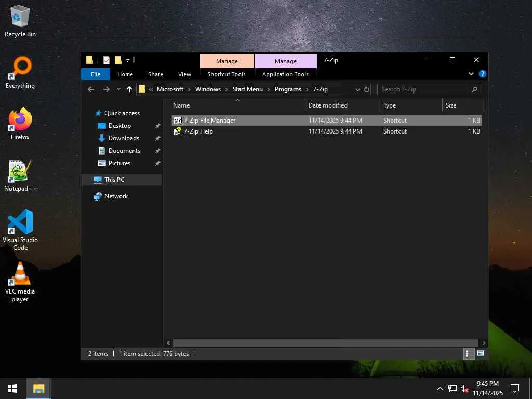Click the 7-Zip Help file icon
The width and height of the screenshot is (532, 399).
pyautogui.click(x=178, y=131)
